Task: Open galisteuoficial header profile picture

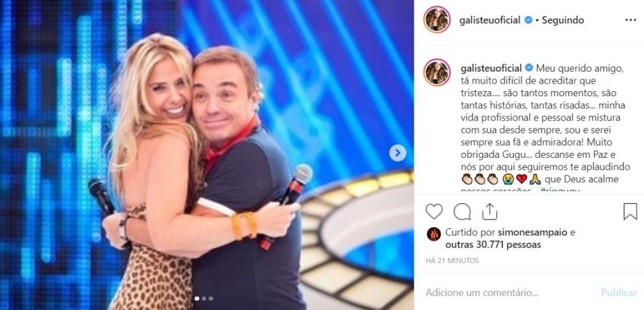Action: 437,19
